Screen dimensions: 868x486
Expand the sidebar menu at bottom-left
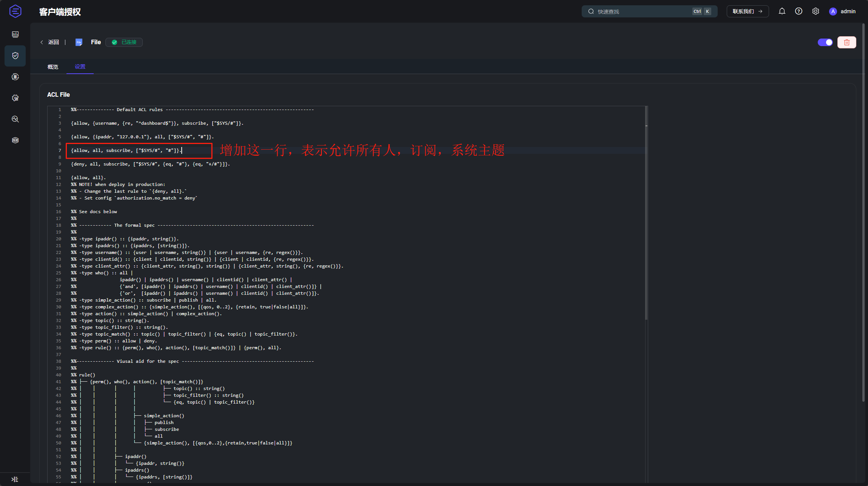coord(15,479)
